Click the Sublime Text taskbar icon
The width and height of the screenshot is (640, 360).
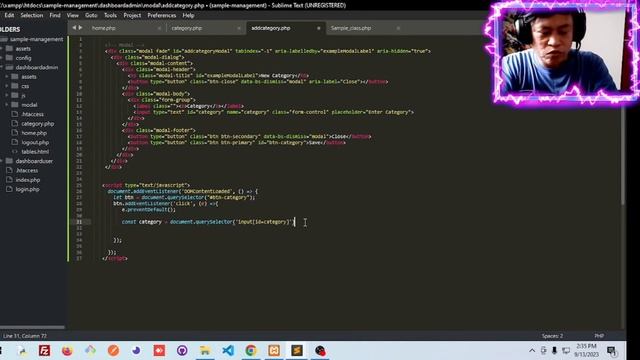pos(297,351)
